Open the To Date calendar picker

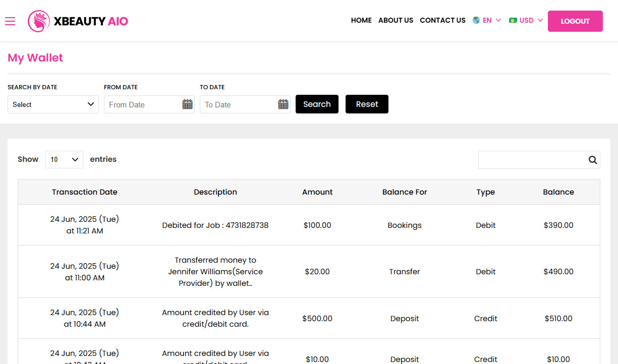283,104
